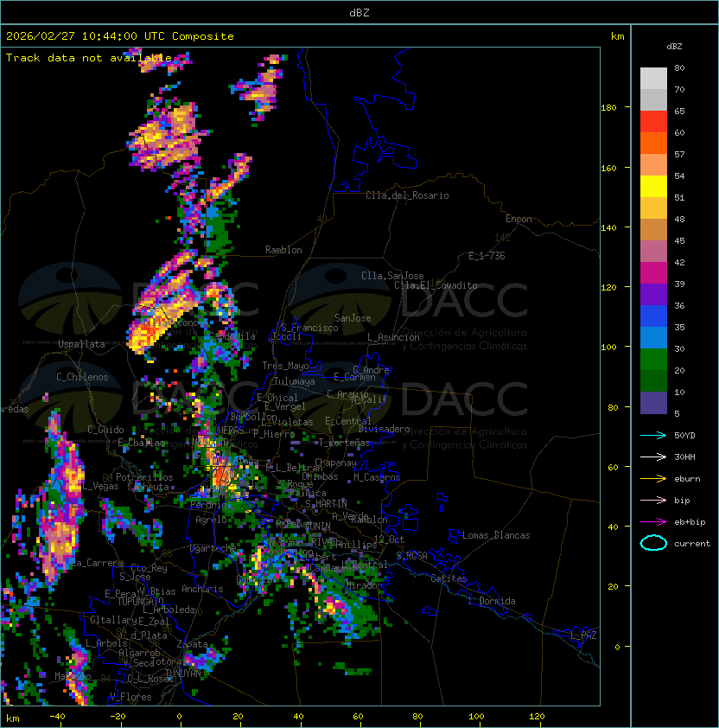Screen dimensions: 719x728
Task: Click the 48 dBZ brown swatch
Action: click(x=653, y=229)
